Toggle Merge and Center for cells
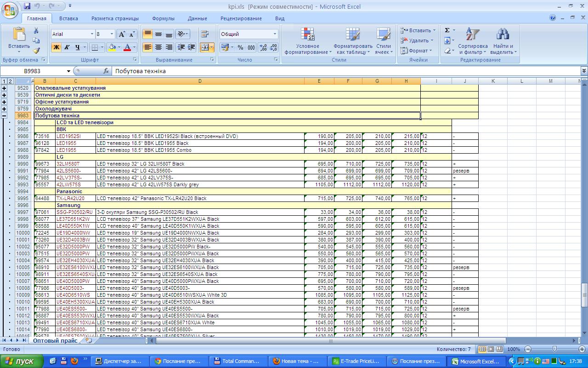The width and height of the screenshot is (588, 368). [205, 47]
